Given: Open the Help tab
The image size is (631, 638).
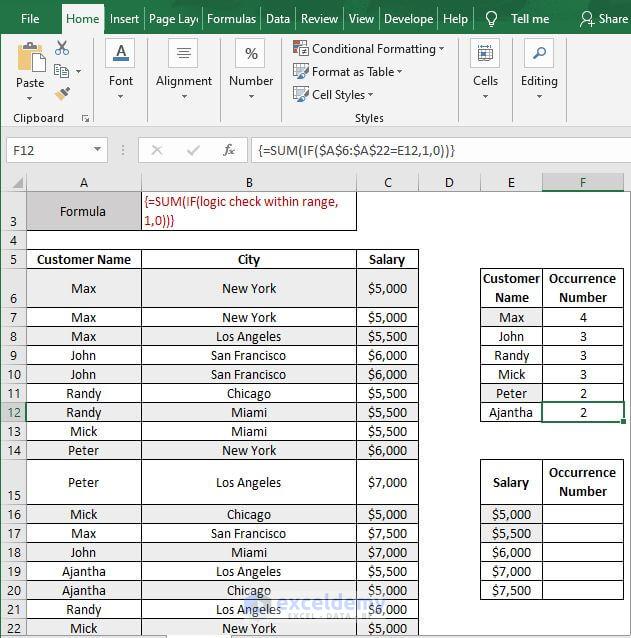Looking at the screenshot, I should click(x=455, y=19).
